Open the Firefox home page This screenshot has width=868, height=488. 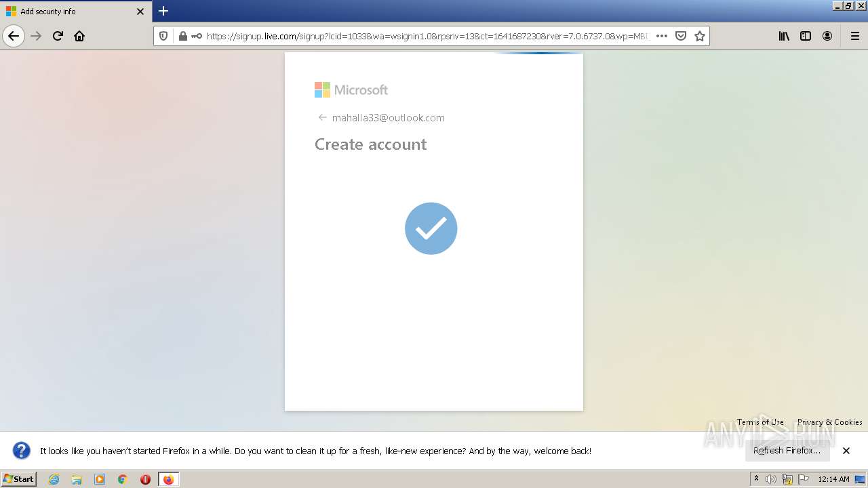(79, 36)
